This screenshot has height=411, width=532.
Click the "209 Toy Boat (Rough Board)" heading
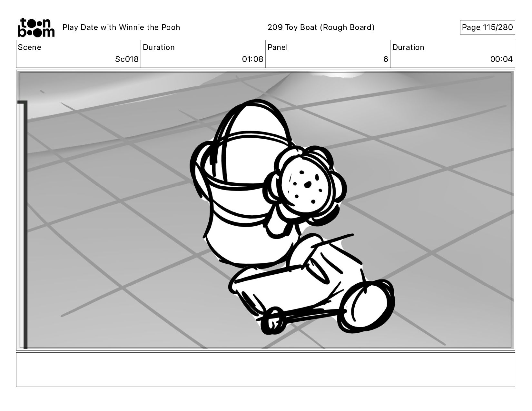click(321, 27)
